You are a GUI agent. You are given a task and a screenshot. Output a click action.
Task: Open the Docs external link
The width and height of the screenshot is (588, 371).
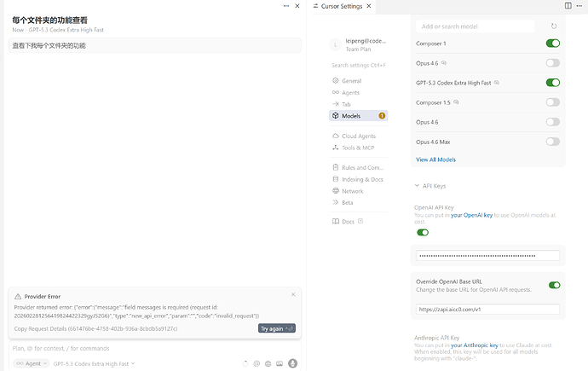(x=347, y=222)
